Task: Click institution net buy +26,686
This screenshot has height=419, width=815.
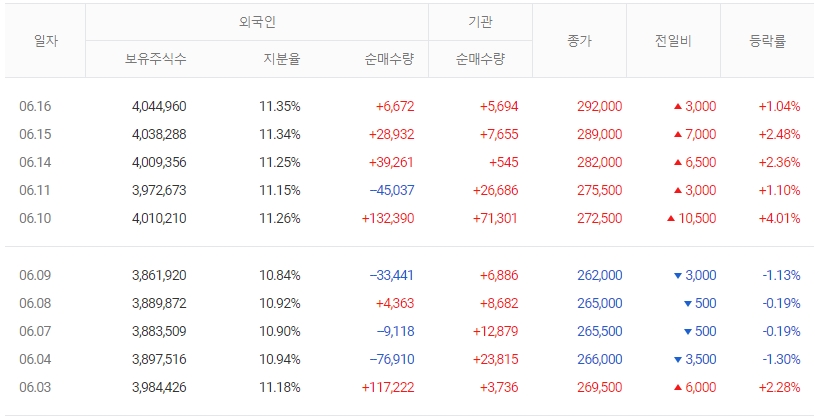Action: coord(495,191)
